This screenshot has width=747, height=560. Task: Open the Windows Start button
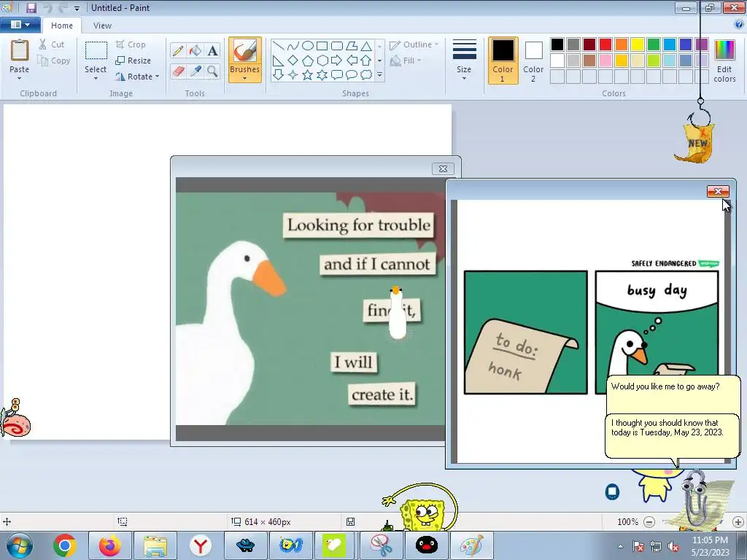click(20, 545)
